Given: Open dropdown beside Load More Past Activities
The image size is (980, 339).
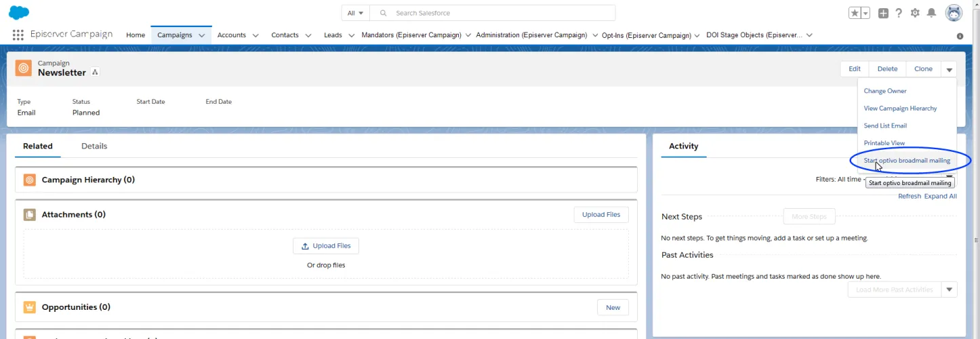Looking at the screenshot, I should 950,290.
